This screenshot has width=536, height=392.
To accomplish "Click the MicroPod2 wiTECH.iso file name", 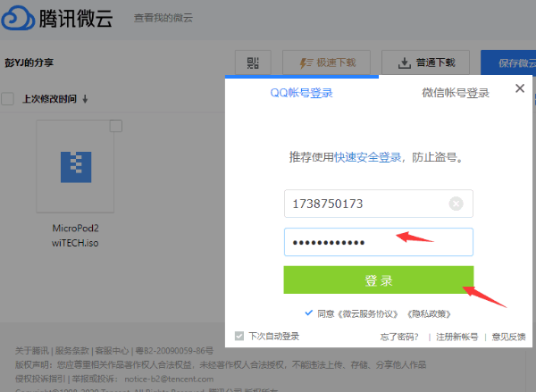I will [75, 236].
